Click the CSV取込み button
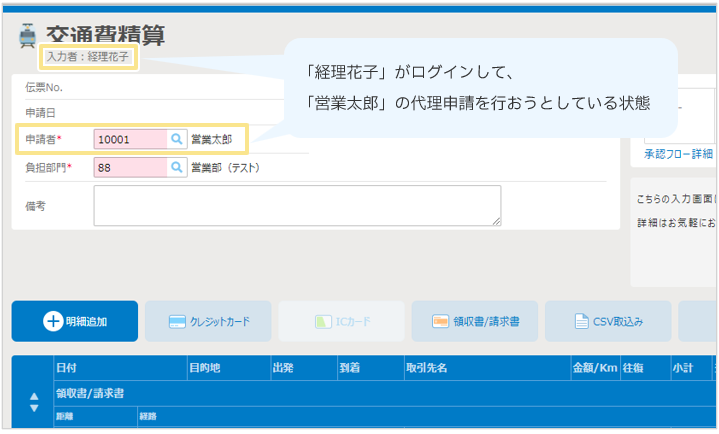The image size is (719, 434). click(608, 322)
